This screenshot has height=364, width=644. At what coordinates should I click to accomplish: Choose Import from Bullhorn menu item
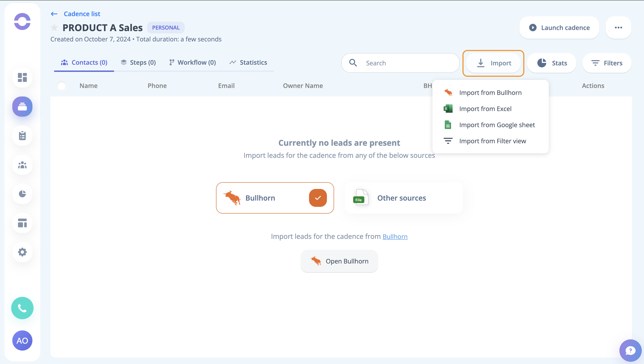point(490,93)
